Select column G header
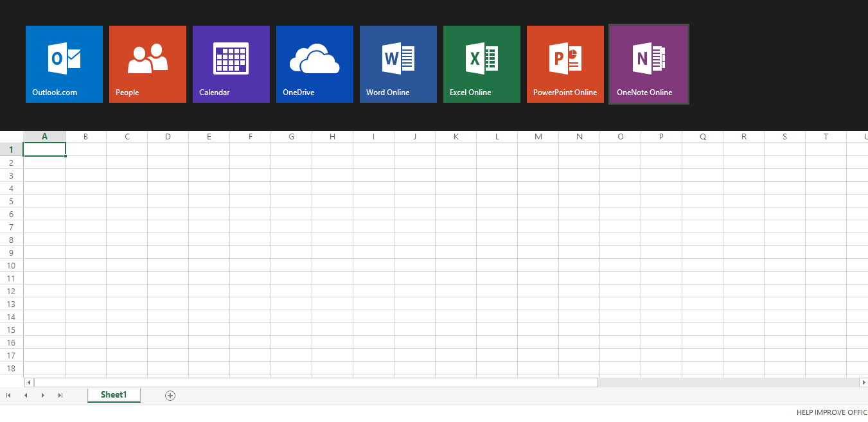The image size is (868, 422). (x=292, y=137)
